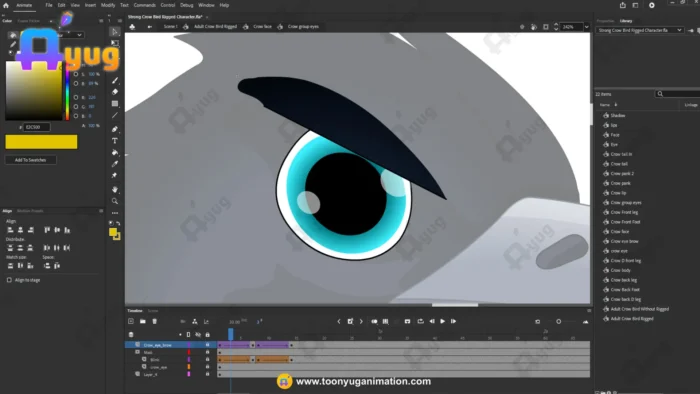Expand the Mask layer group
700x394 pixels.
pos(138,352)
